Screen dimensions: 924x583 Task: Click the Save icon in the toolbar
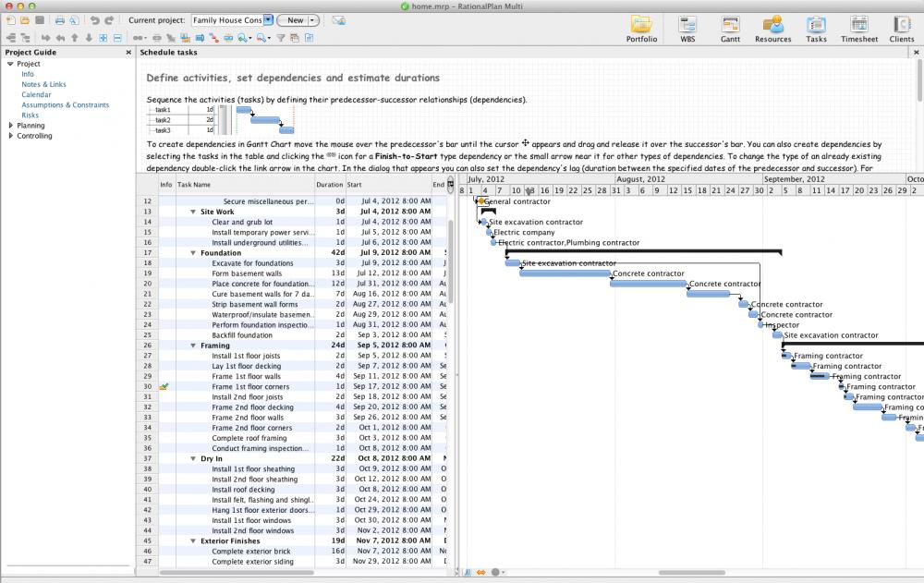39,18
